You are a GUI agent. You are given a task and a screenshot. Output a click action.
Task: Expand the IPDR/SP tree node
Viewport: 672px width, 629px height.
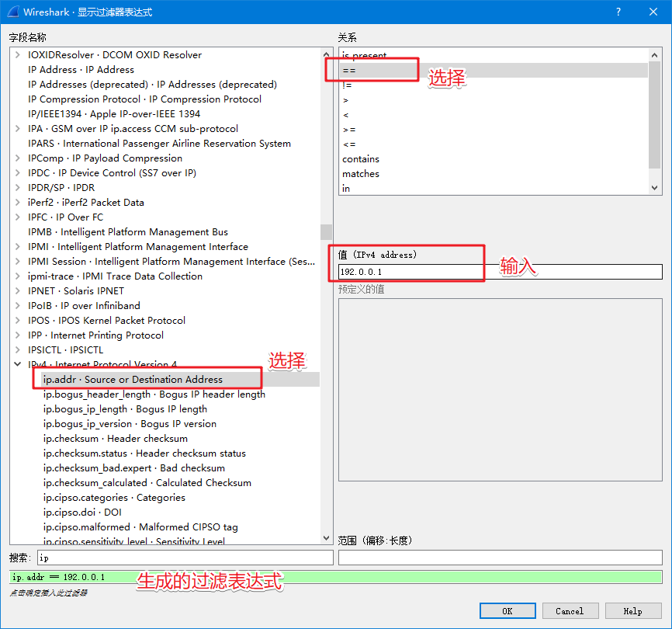pos(18,188)
